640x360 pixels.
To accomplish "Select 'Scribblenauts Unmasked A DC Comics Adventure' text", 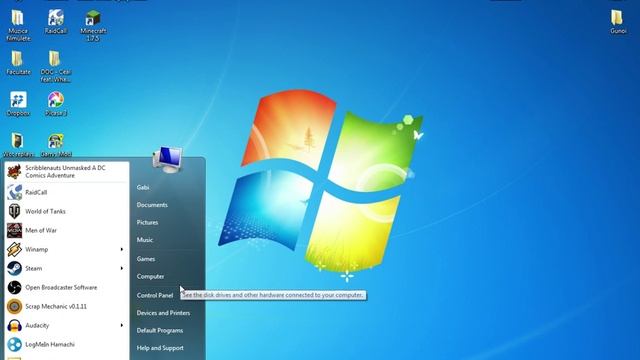I will [65, 171].
